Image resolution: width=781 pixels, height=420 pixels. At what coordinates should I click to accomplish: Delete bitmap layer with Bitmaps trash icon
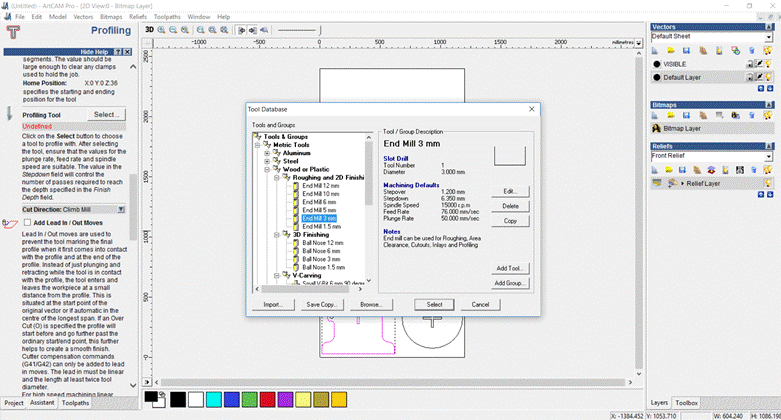click(752, 116)
